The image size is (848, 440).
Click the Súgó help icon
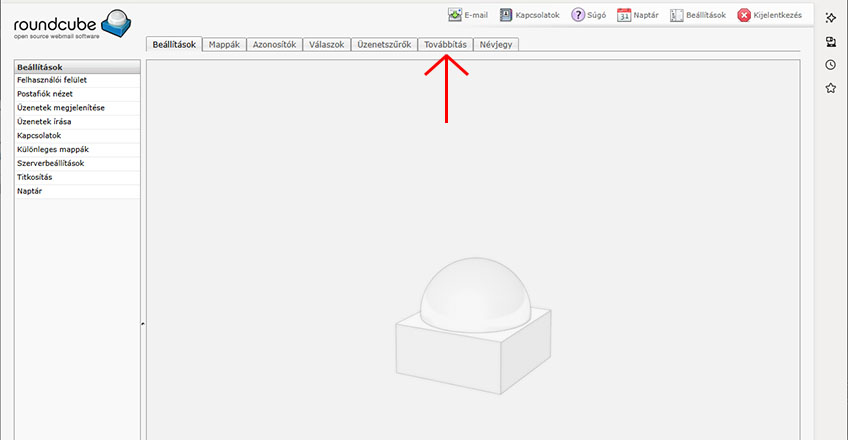[x=578, y=15]
